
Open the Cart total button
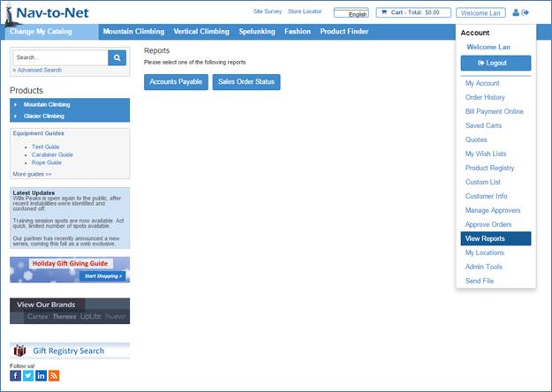(413, 12)
